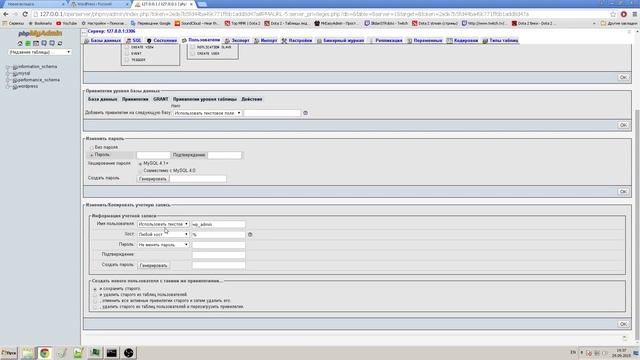The width and height of the screenshot is (640, 360).
Task: Select the 'Пароль' radio option
Action: [91, 155]
